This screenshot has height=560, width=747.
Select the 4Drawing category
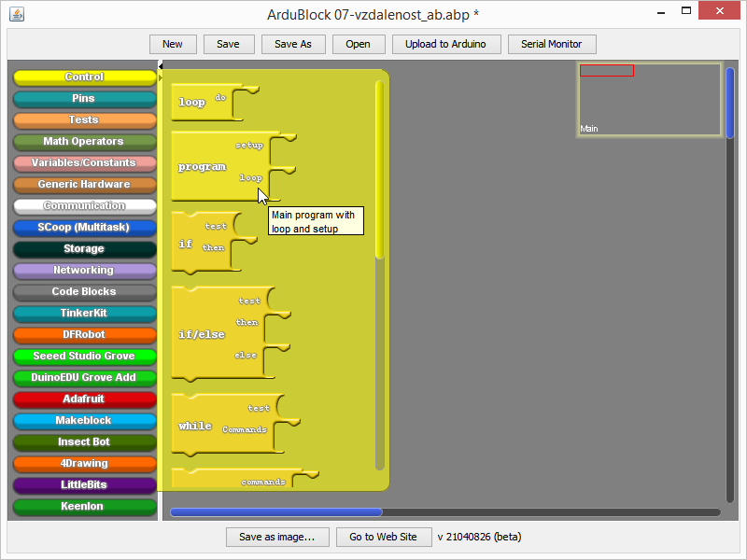84,463
